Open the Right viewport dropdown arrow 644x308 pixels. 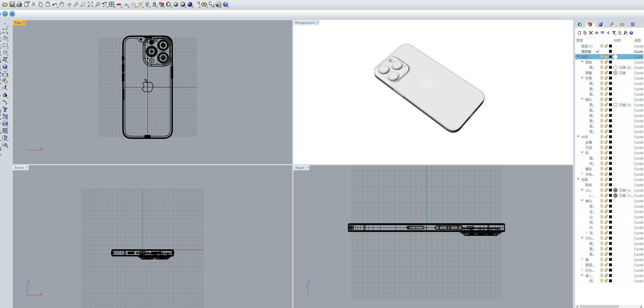[308, 168]
